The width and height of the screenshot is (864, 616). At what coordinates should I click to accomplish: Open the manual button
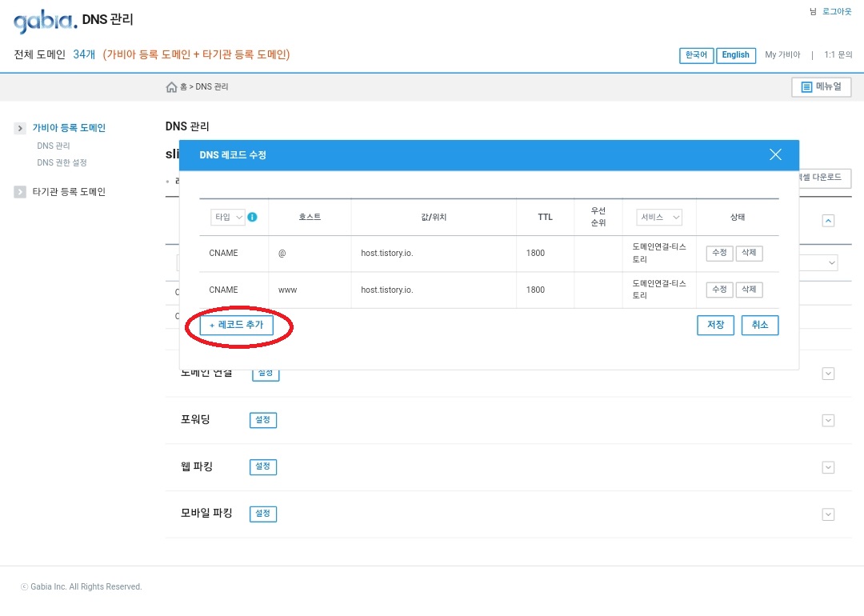click(821, 87)
